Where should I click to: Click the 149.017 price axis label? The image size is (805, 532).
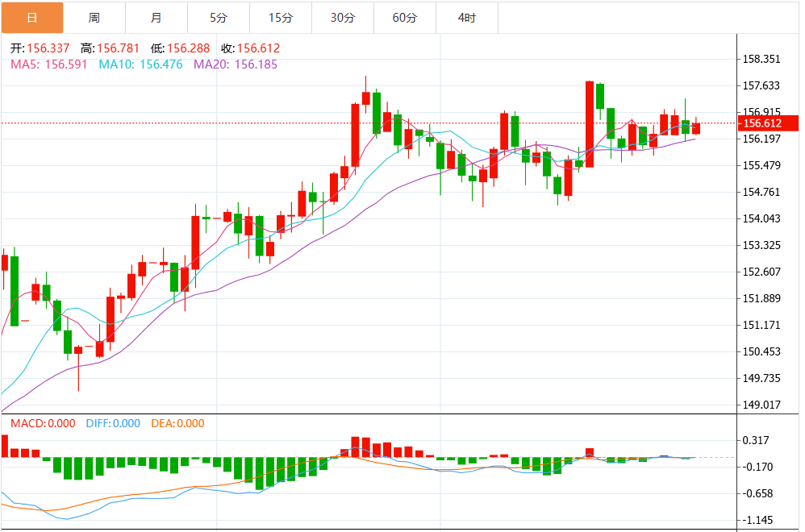coord(762,405)
